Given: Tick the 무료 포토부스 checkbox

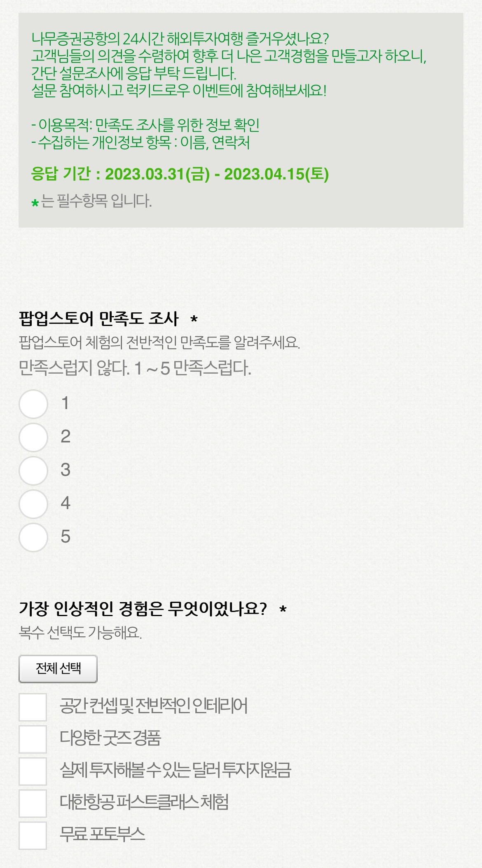Looking at the screenshot, I should [x=33, y=835].
